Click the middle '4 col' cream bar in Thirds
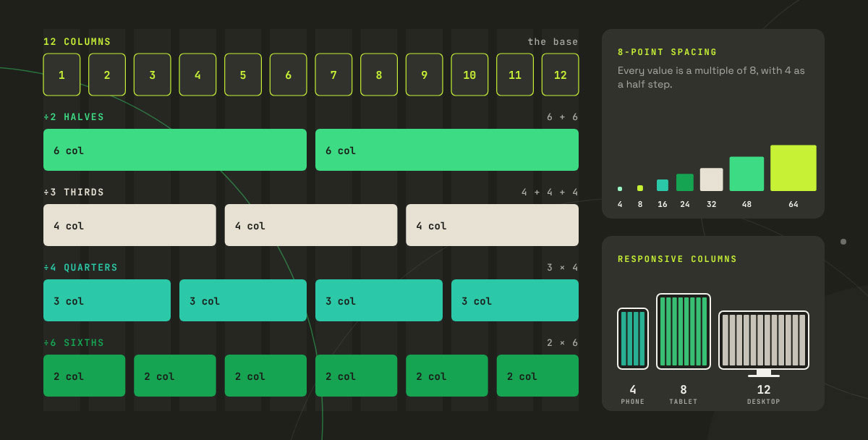 point(311,225)
